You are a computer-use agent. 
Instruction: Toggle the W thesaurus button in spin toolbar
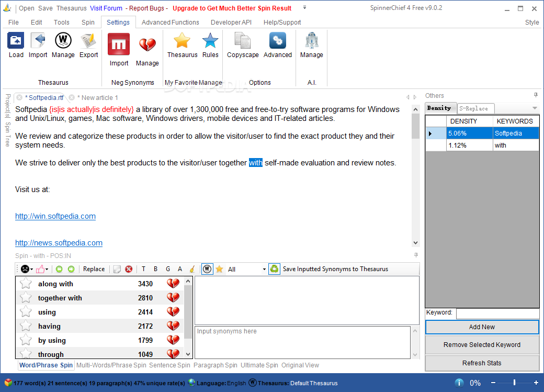207,269
